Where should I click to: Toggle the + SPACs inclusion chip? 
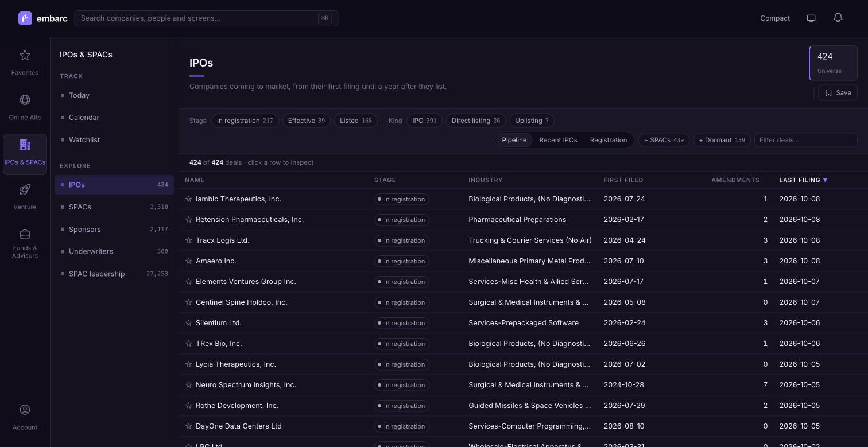pyautogui.click(x=664, y=140)
